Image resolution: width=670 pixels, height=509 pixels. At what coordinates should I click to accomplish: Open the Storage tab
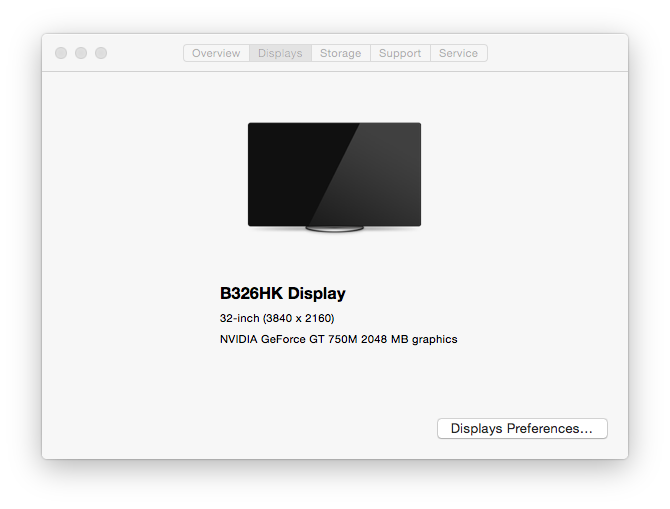click(x=341, y=53)
